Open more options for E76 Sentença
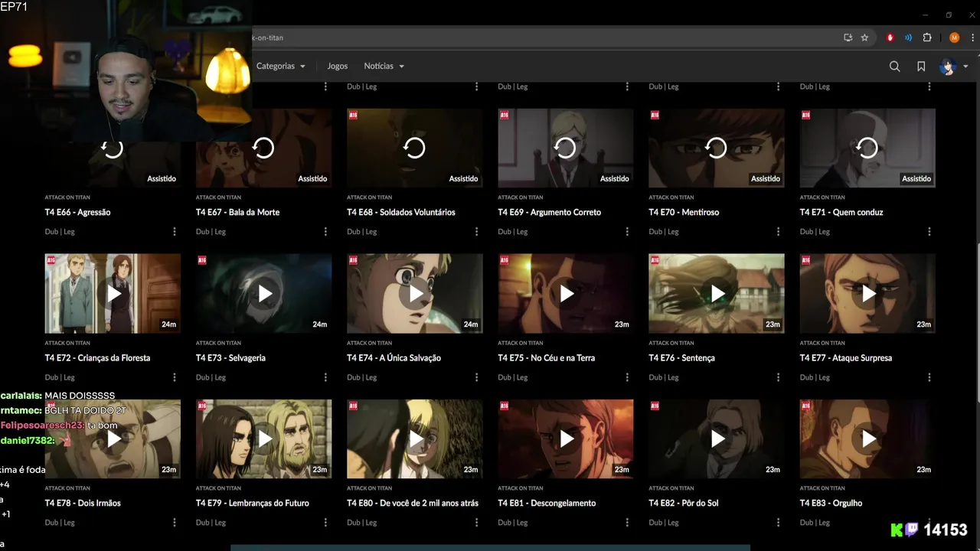Screen dimensions: 980x551 pos(778,377)
